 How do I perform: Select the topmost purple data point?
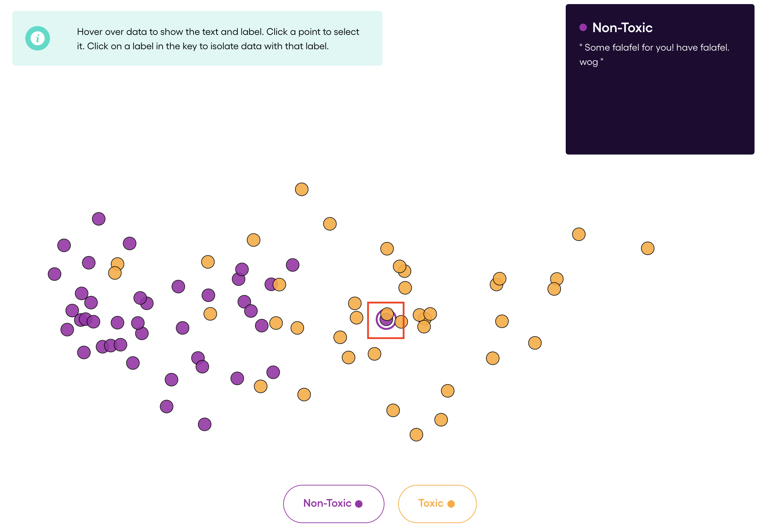pyautogui.click(x=99, y=219)
